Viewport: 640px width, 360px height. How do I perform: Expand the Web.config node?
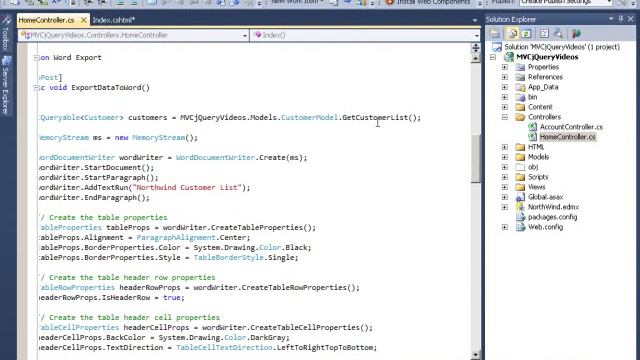[505, 227]
